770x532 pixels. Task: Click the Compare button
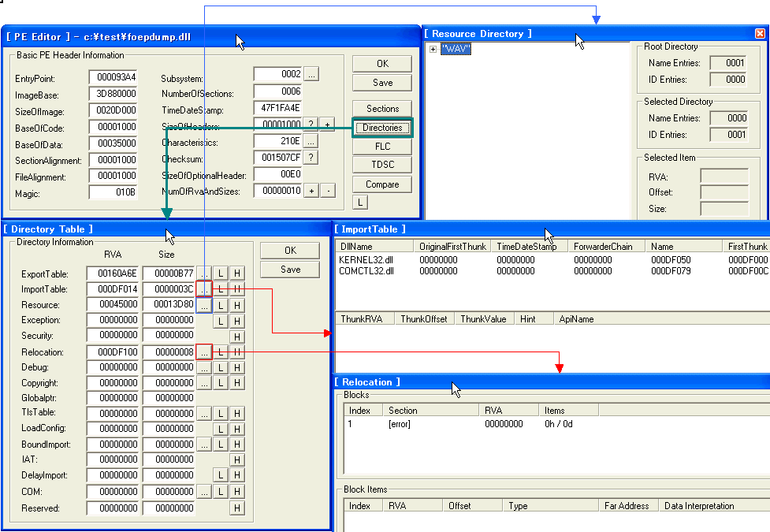[x=382, y=184]
